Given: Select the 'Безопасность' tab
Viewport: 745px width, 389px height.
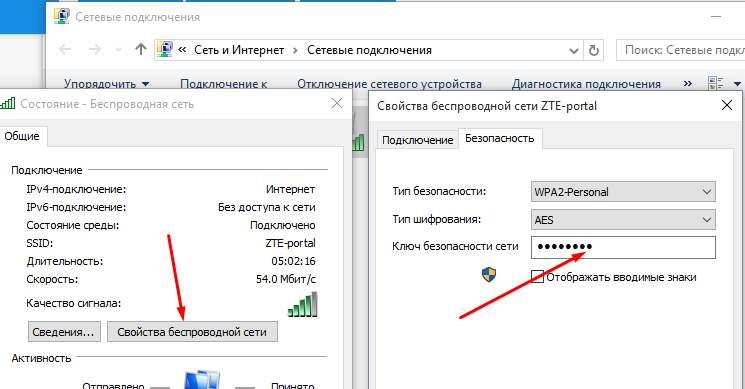Looking at the screenshot, I should [500, 138].
